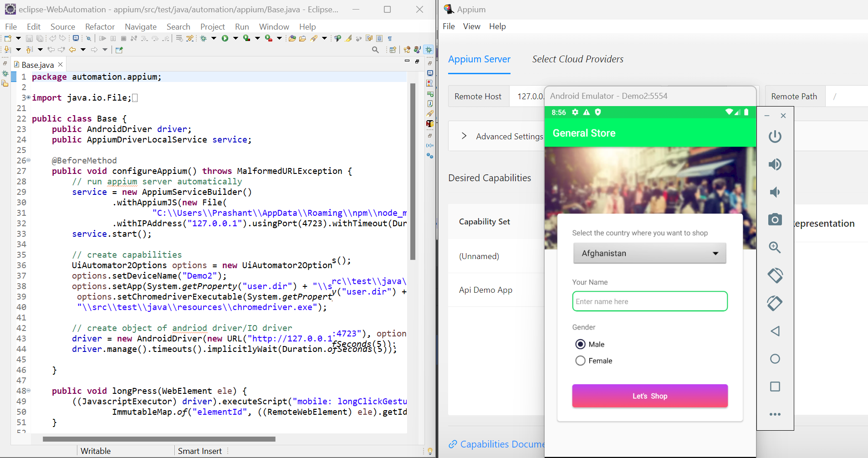Click the green bug Debug icon
The width and height of the screenshot is (868, 458).
[204, 38]
